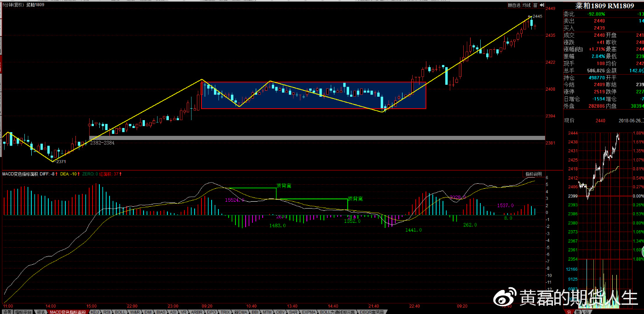
Task: Click the 今结 value 2409
Action: point(599,85)
